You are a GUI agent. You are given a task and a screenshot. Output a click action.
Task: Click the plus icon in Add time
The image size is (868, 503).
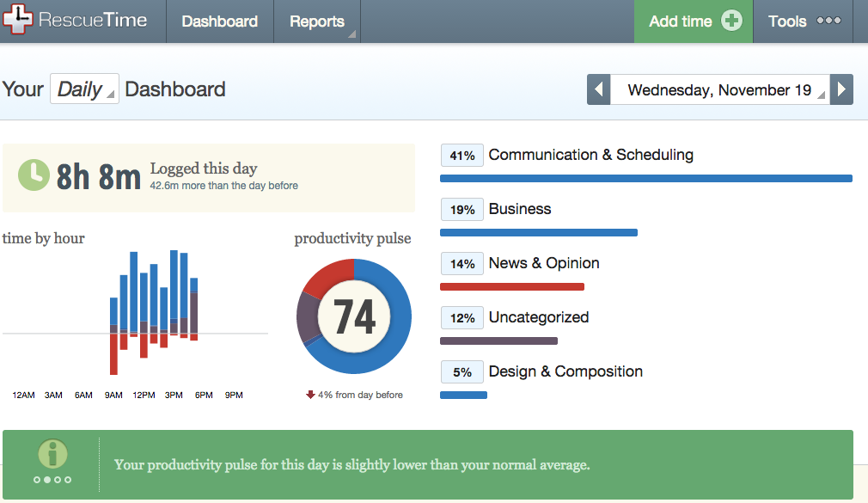[x=731, y=21]
